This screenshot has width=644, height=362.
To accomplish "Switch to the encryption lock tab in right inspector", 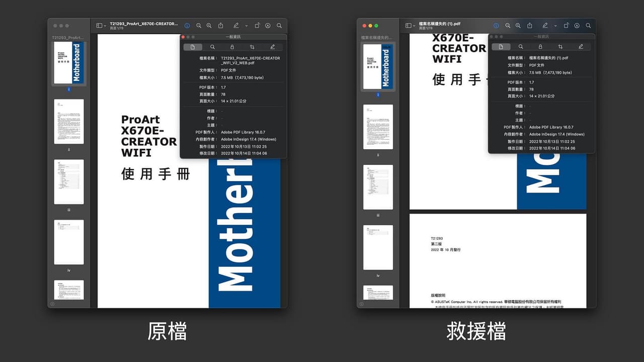I will pyautogui.click(x=540, y=47).
